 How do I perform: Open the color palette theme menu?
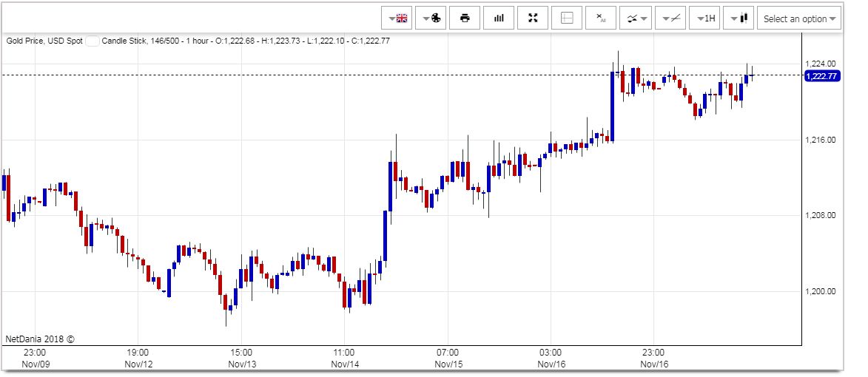click(432, 18)
